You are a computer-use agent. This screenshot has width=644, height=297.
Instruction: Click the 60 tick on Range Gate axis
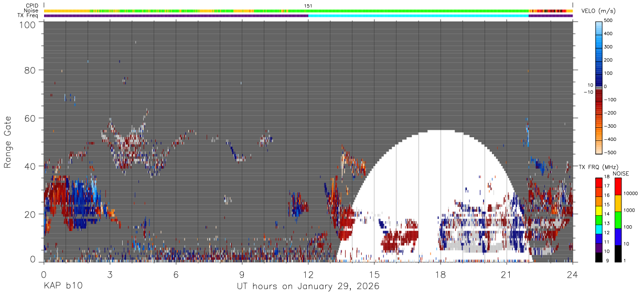tap(30, 118)
